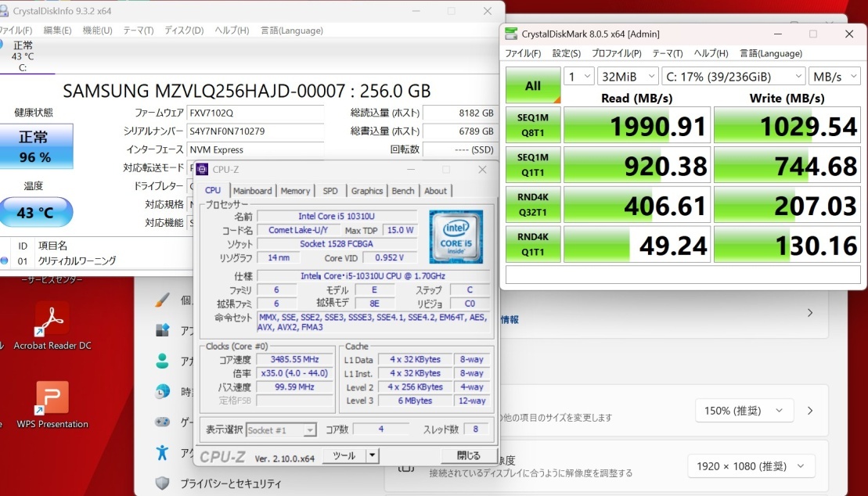Open テーマ(T) menu in CrystalDiskInfo
This screenshot has height=496, width=868.
[138, 31]
